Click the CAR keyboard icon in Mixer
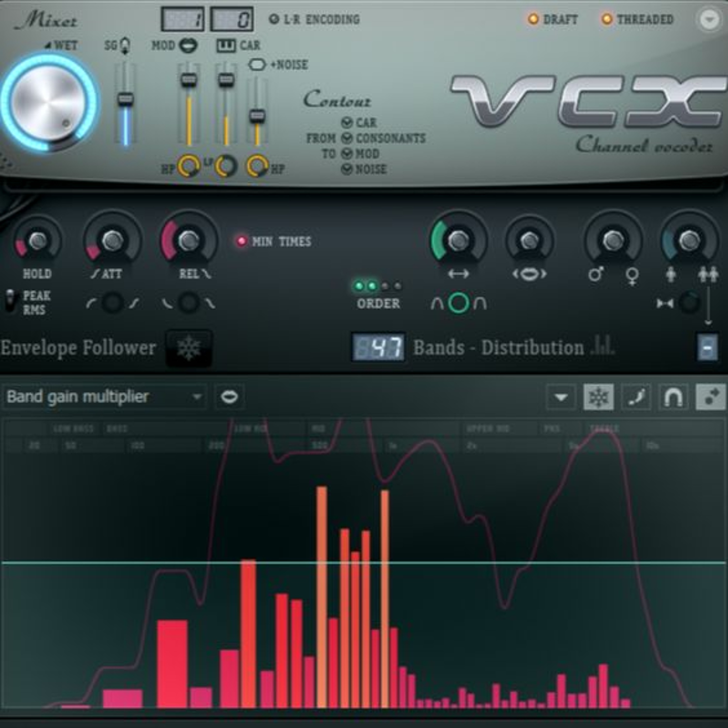The height and width of the screenshot is (728, 728). 226,46
